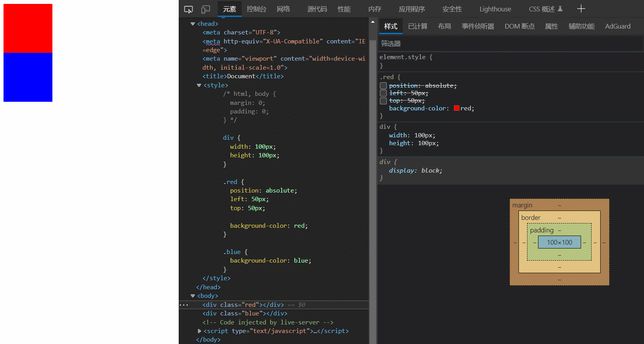This screenshot has width=644, height=344.
Task: Collapse the style element node
Action: [x=199, y=85]
